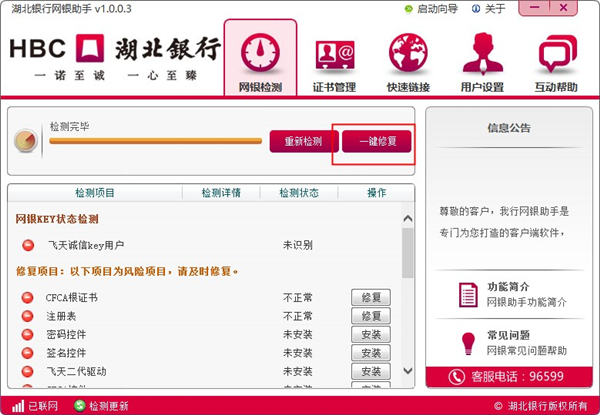Click the 常见问题 lightbulb icon
This screenshot has height=415, width=600.
pyautogui.click(x=468, y=343)
